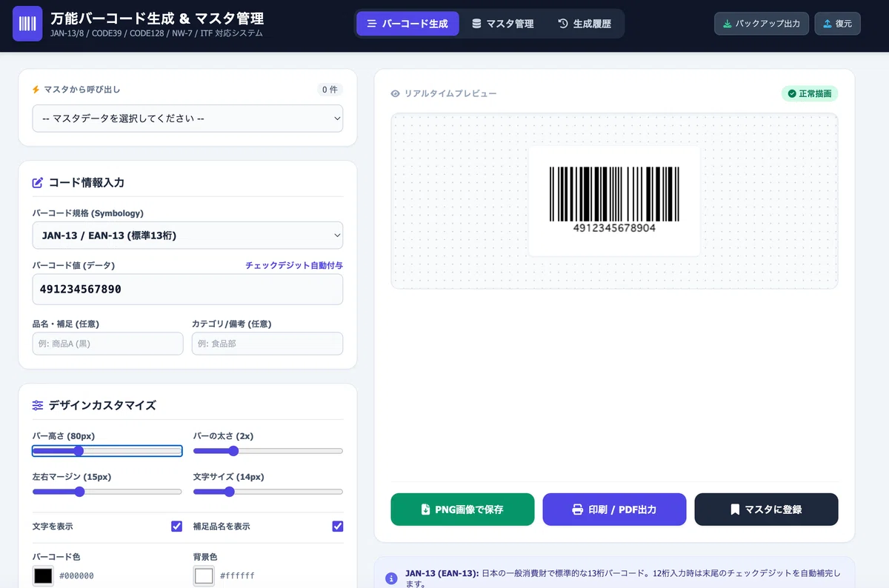Open the バーコード色 black color swatch
The width and height of the screenshot is (889, 588).
pos(43,575)
